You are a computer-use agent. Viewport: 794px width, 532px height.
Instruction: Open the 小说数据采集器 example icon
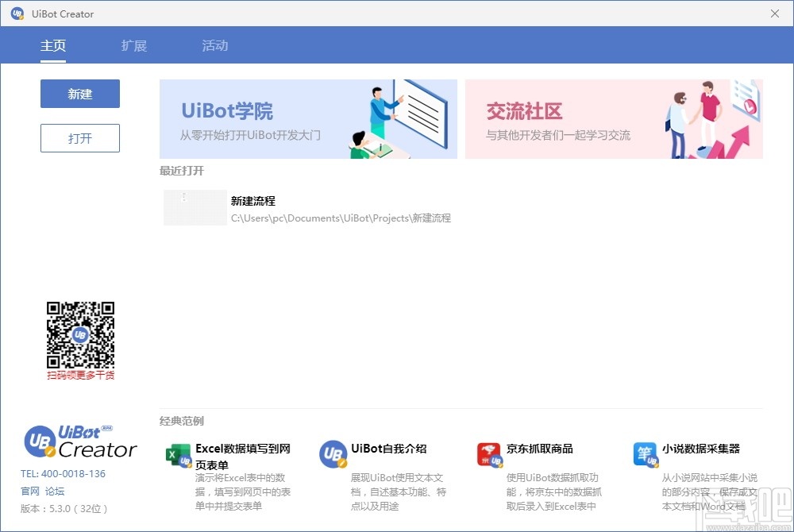coord(646,454)
